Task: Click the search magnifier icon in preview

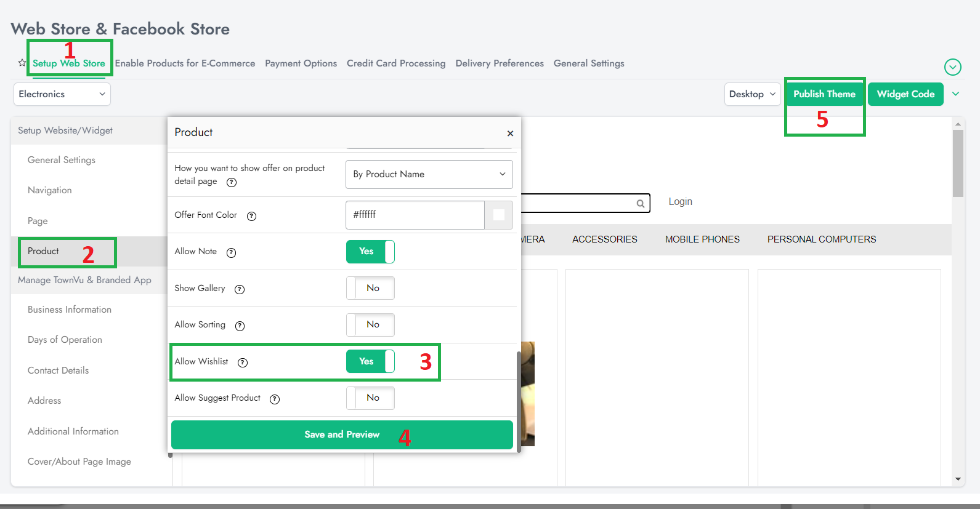Action: pyautogui.click(x=641, y=203)
